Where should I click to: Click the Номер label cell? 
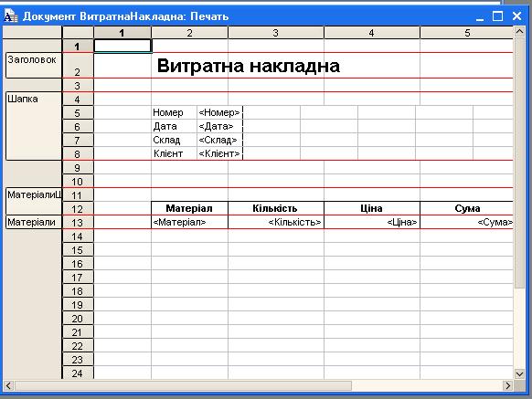tap(174, 112)
